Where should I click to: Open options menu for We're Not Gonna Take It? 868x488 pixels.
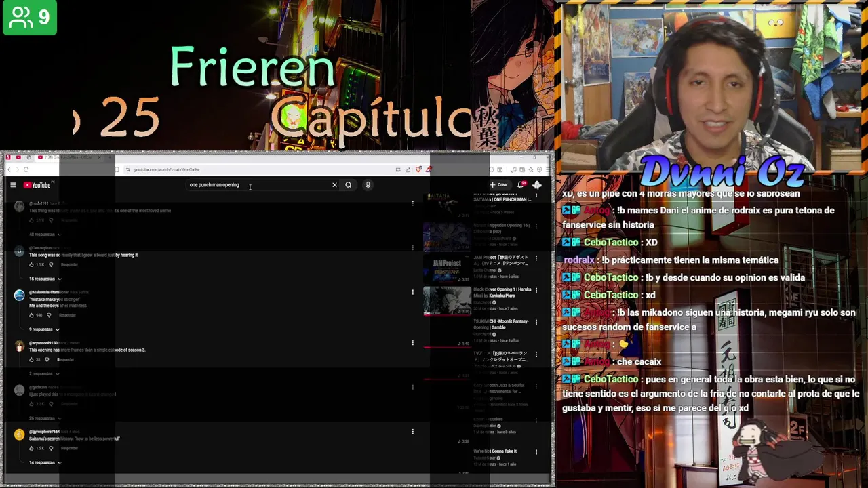536,451
